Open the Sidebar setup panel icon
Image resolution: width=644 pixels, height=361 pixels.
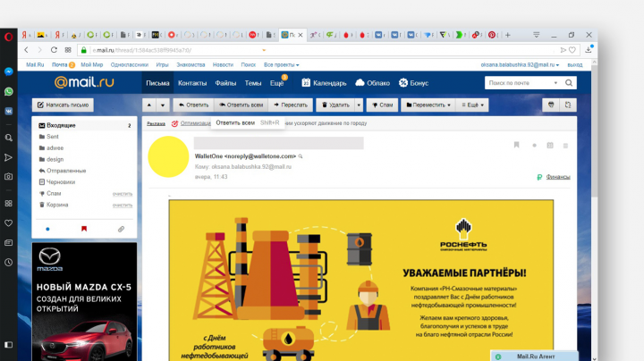9,345
